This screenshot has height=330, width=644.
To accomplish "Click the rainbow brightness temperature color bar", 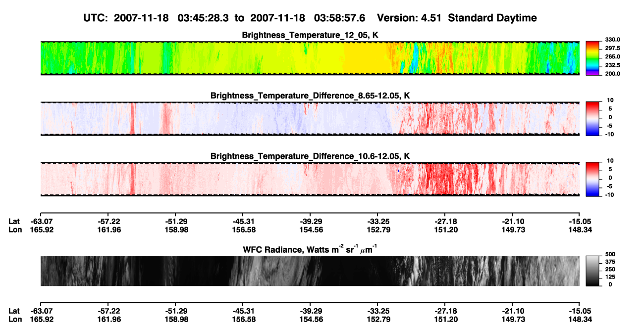I will 593,58.
